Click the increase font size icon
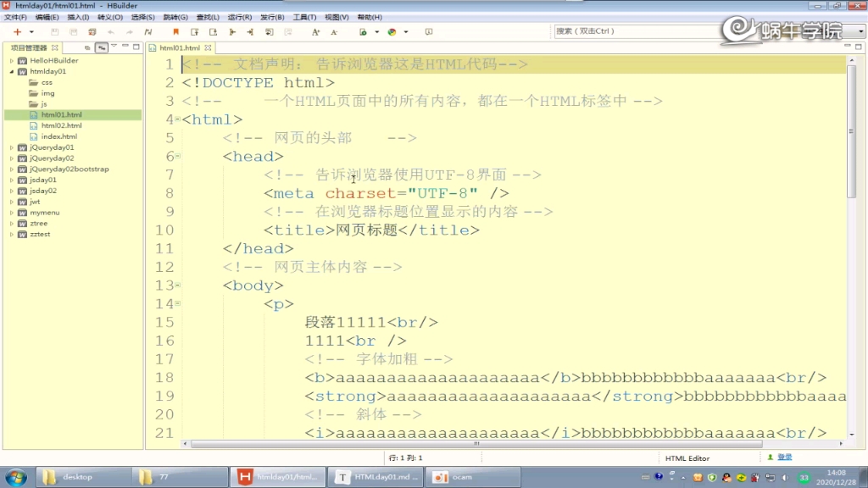Screen dimensions: 868x488 [x=316, y=31]
